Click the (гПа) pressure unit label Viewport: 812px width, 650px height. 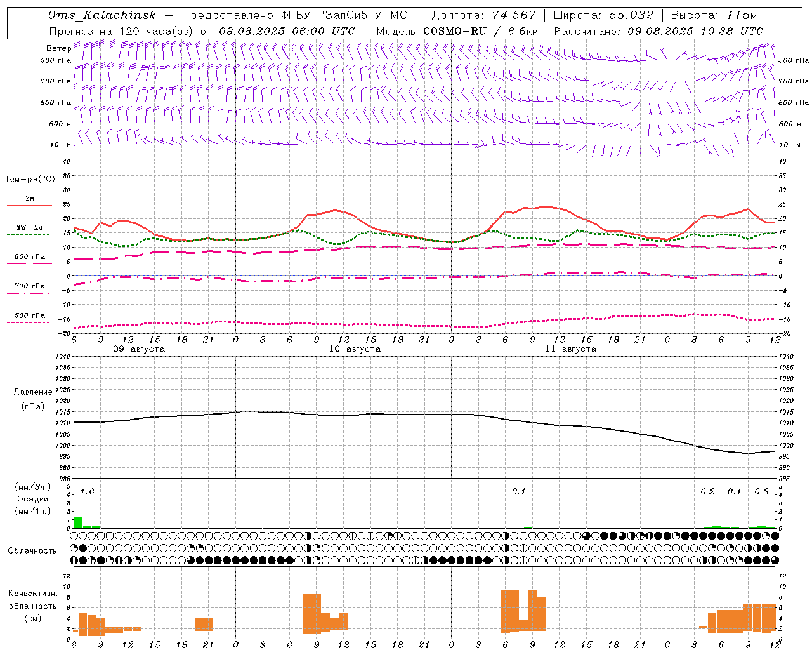(x=33, y=406)
